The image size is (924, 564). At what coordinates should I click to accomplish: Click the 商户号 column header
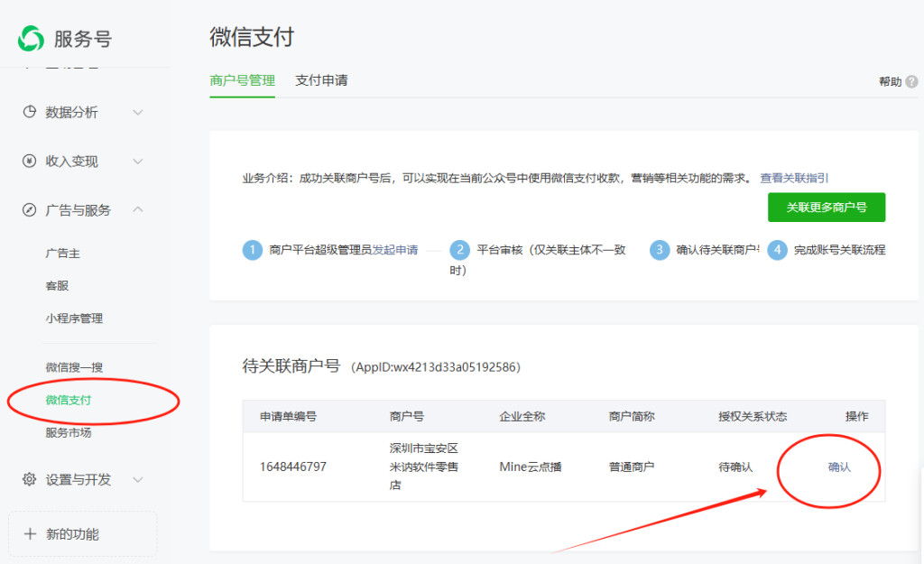[407, 417]
